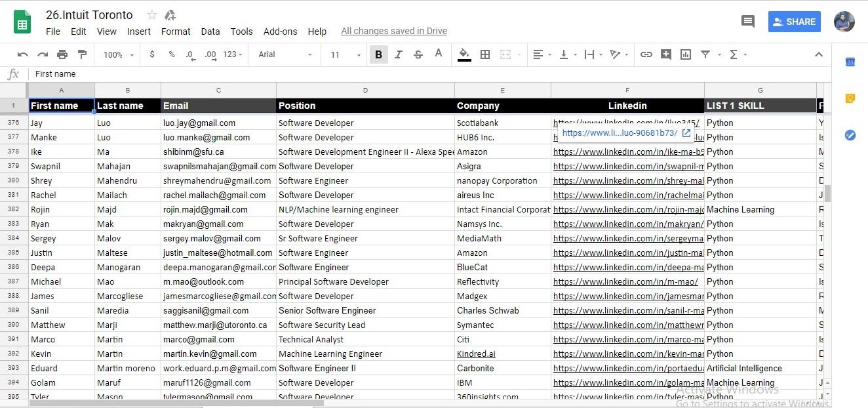
Task: Click the borders icon
Action: (485, 54)
